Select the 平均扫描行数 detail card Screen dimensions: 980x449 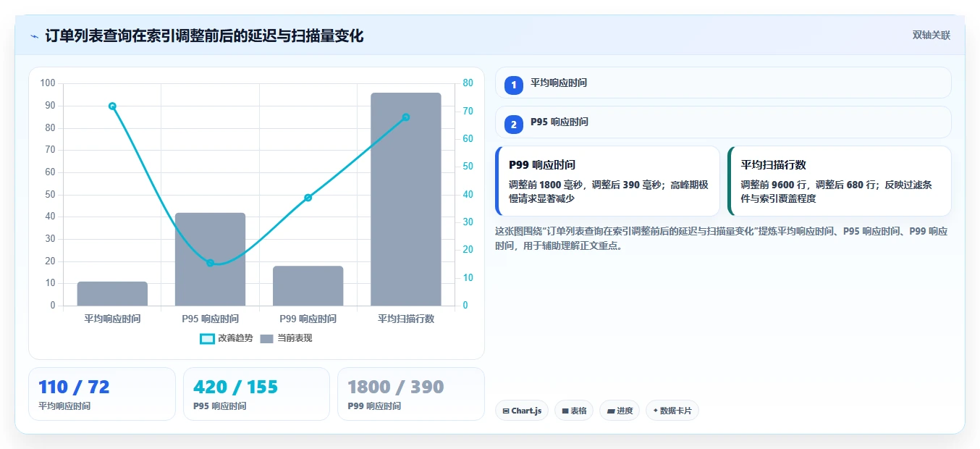click(x=840, y=181)
